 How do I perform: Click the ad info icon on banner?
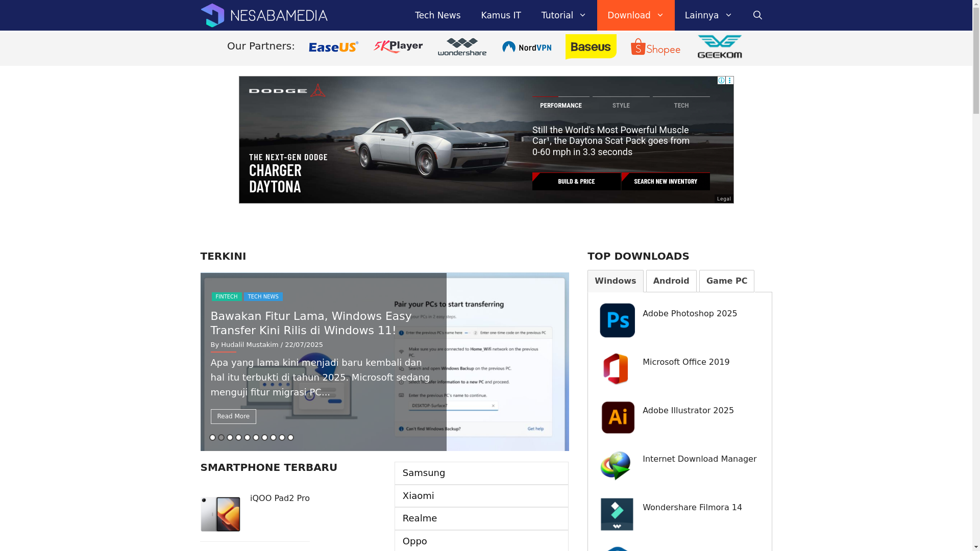point(721,81)
